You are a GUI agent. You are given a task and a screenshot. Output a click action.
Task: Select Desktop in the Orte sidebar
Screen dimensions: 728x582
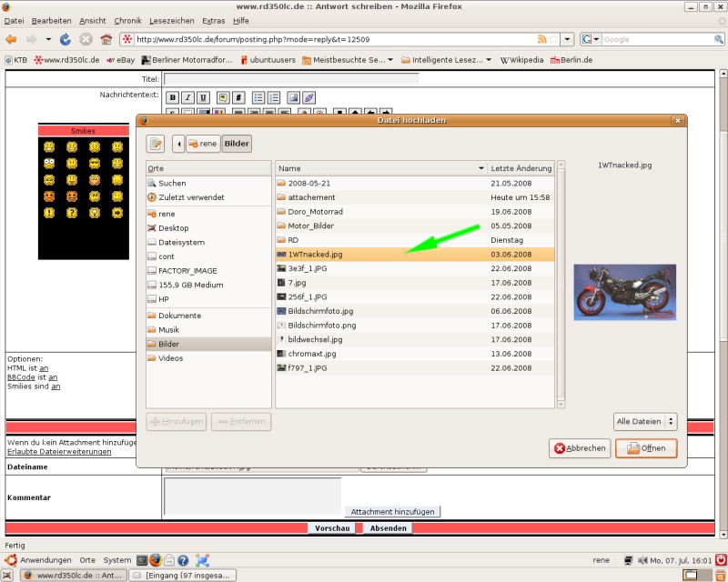tap(173, 227)
